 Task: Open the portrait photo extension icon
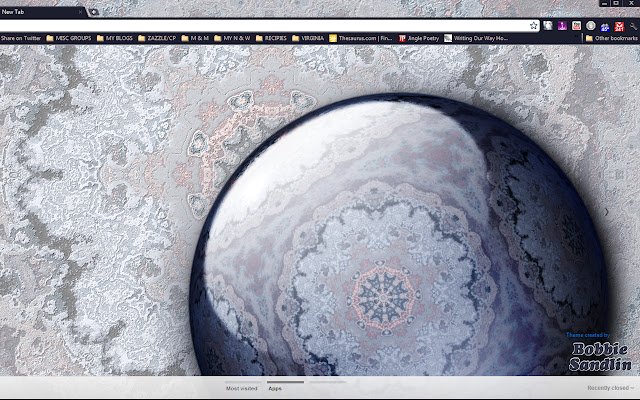click(x=547, y=26)
